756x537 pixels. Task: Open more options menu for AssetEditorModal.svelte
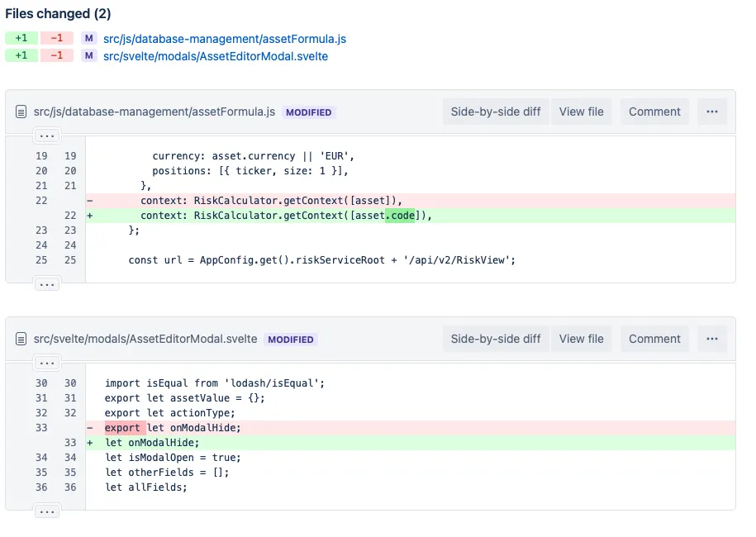(x=711, y=339)
